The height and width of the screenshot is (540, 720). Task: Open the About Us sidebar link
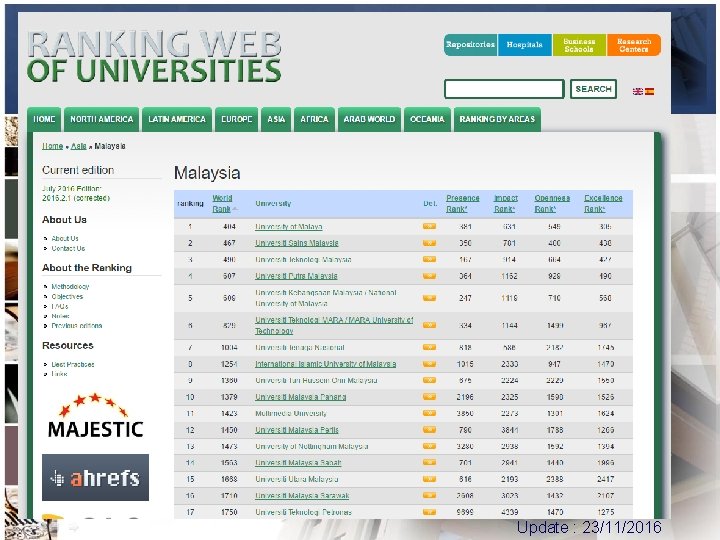pyautogui.click(x=65, y=238)
